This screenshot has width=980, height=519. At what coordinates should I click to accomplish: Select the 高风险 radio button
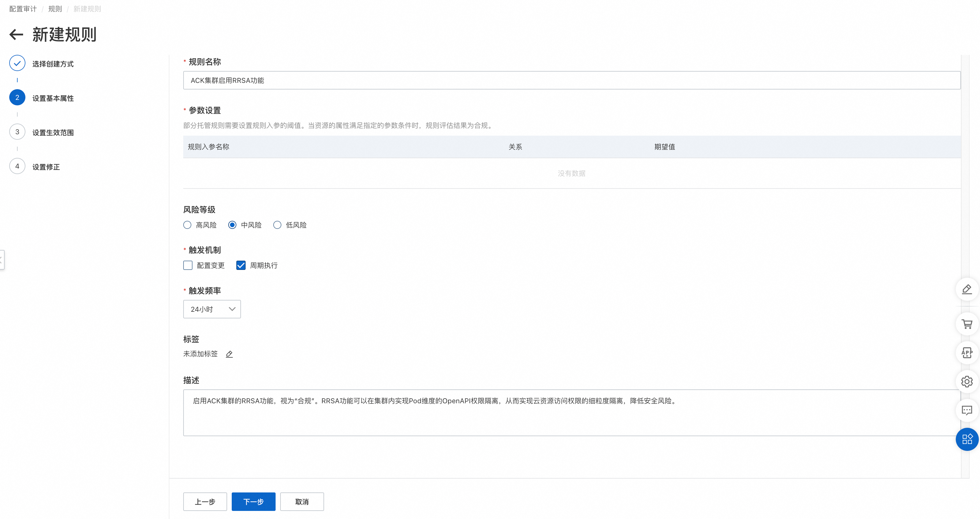pyautogui.click(x=187, y=225)
